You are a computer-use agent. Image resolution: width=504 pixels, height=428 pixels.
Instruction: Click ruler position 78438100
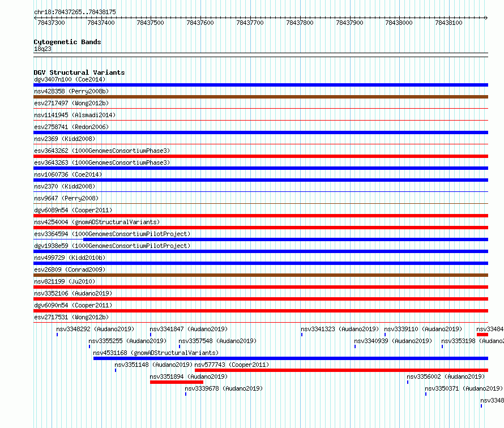pyautogui.click(x=449, y=23)
